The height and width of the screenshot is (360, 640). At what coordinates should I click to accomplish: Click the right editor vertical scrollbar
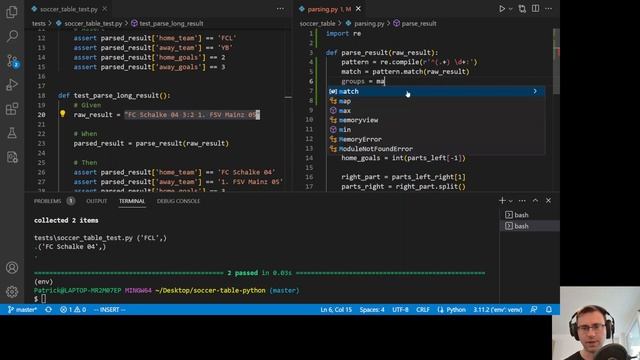pyautogui.click(x=556, y=61)
